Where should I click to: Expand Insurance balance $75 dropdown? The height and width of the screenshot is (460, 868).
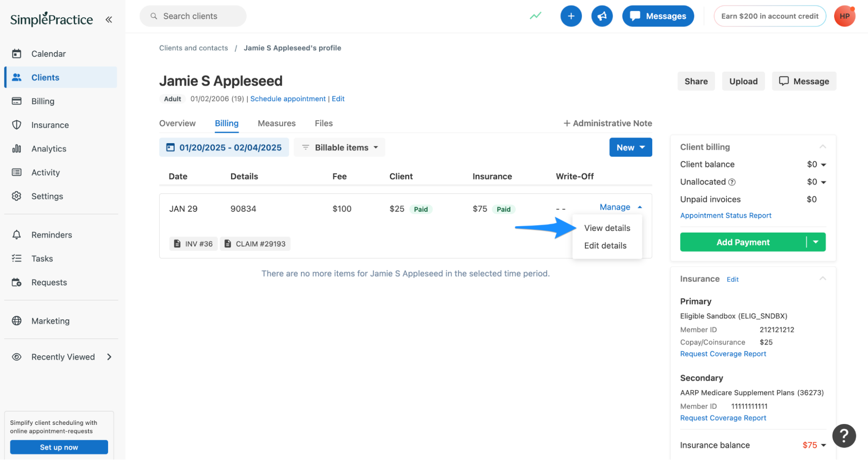click(814, 445)
